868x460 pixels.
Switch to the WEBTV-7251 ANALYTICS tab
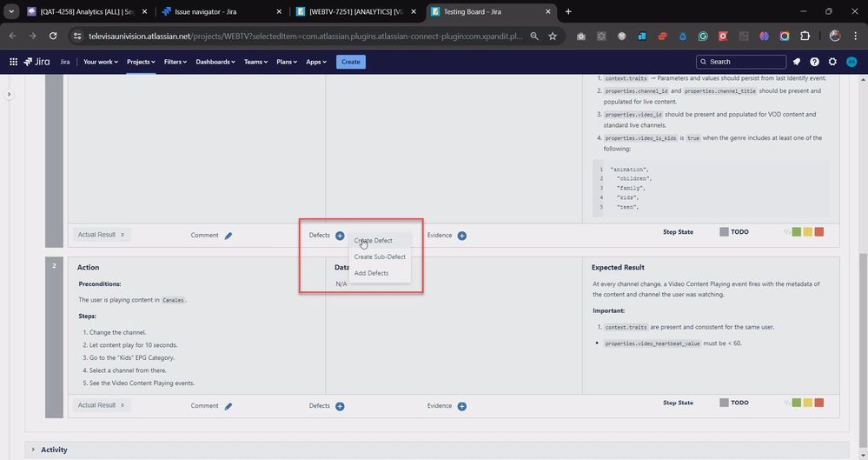click(x=356, y=11)
